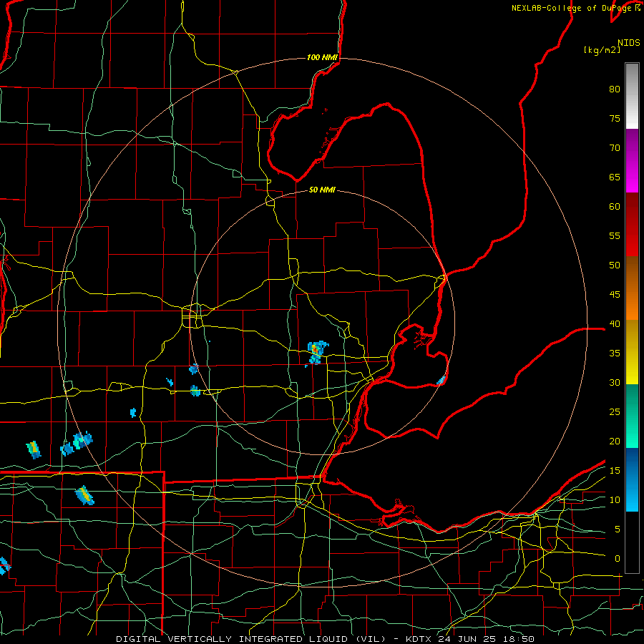Viewport: 644px width, 644px height.
Task: Click the '20' value on the color scale
Action: point(615,441)
